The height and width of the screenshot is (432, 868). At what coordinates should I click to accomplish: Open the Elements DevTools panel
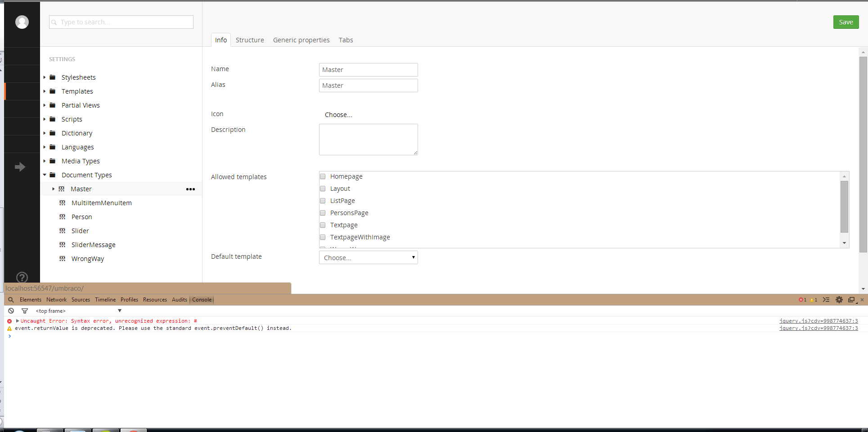[31, 300]
